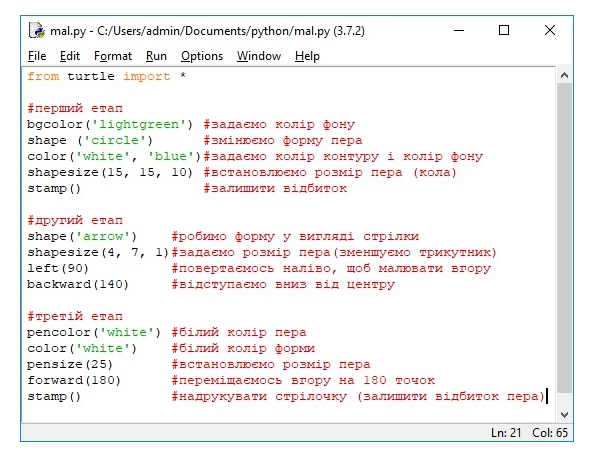Open the Edit menu
Image resolution: width=592 pixels, height=462 pixels.
(x=70, y=56)
